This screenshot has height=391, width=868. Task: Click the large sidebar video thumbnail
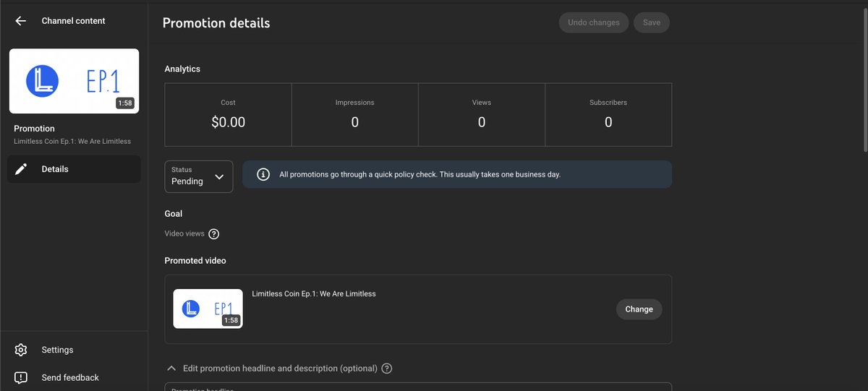point(74,81)
